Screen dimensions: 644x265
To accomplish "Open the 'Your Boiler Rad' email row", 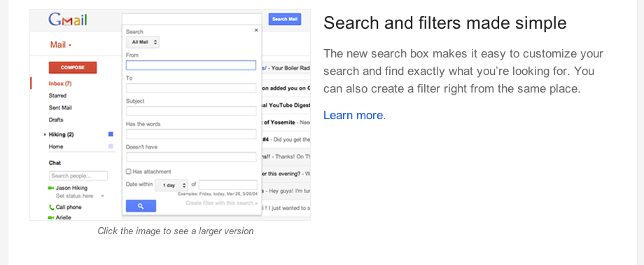I will coord(286,68).
